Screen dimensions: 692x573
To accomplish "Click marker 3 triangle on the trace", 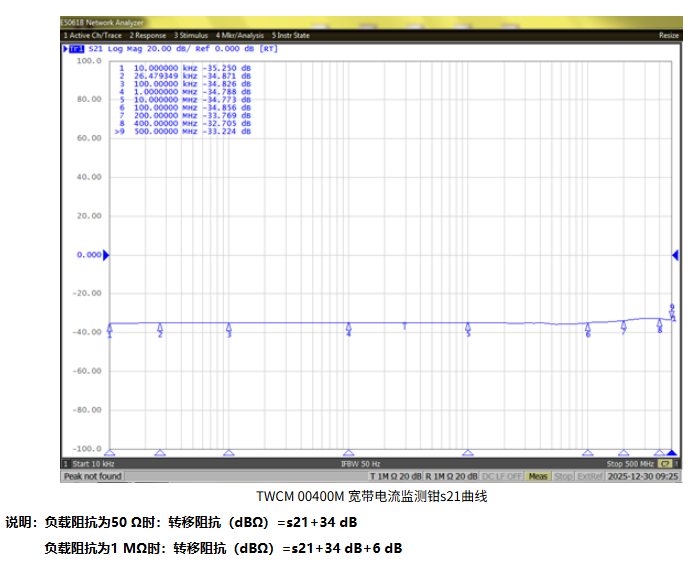I will pyautogui.click(x=229, y=327).
